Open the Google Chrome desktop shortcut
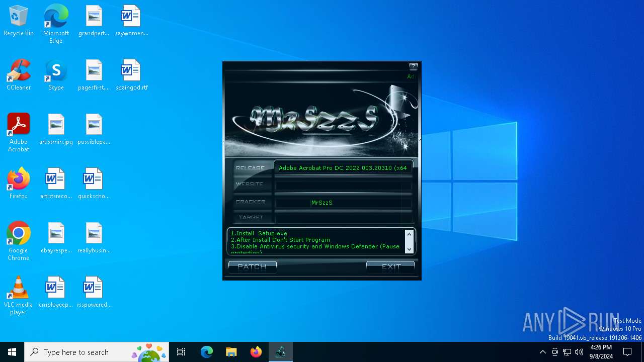The image size is (644, 362). (x=19, y=241)
